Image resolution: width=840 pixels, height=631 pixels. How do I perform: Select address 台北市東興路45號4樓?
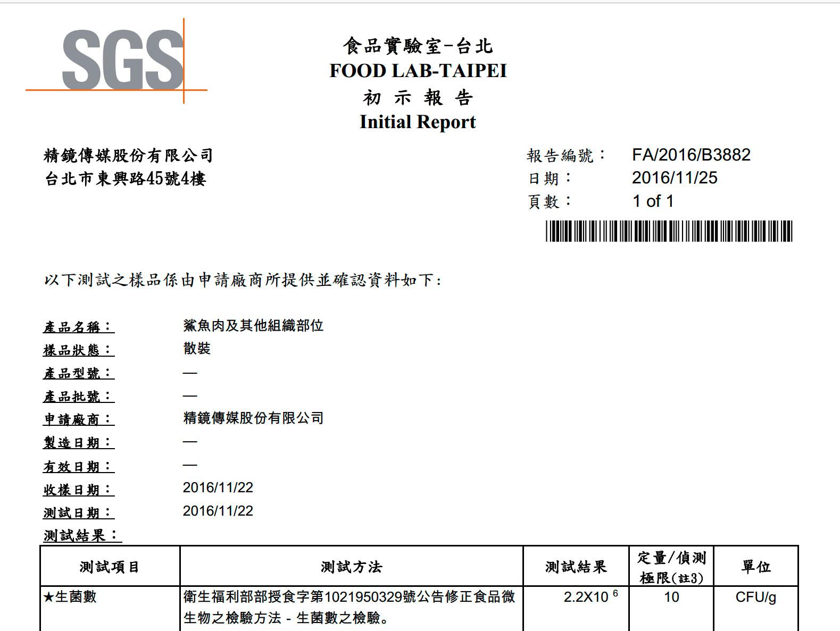(x=125, y=179)
